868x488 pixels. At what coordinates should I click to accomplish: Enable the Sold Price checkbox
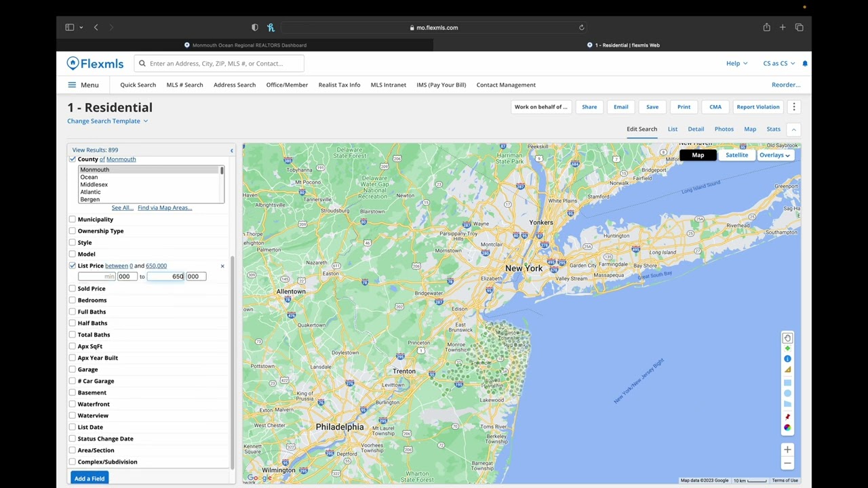point(73,289)
